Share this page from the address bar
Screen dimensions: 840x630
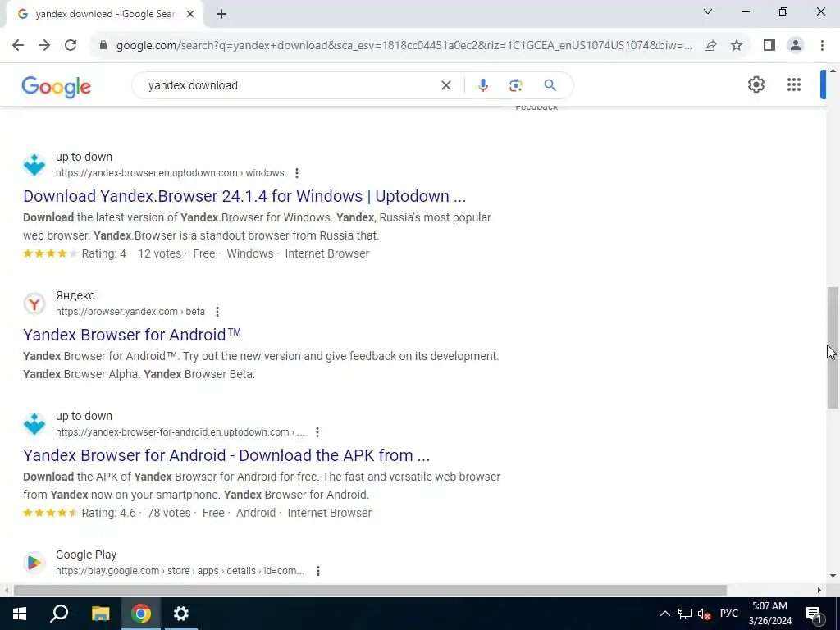[x=710, y=45]
